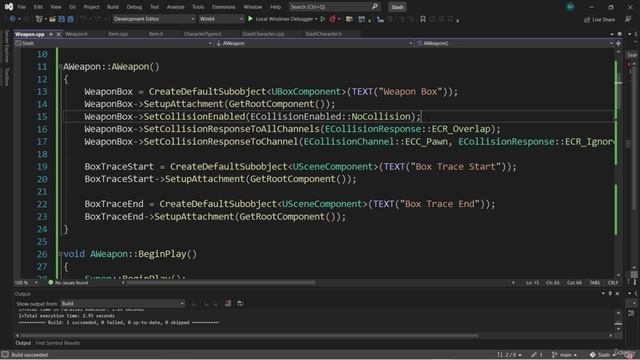Switch to the SlashCharacter.h tab

pos(324,34)
